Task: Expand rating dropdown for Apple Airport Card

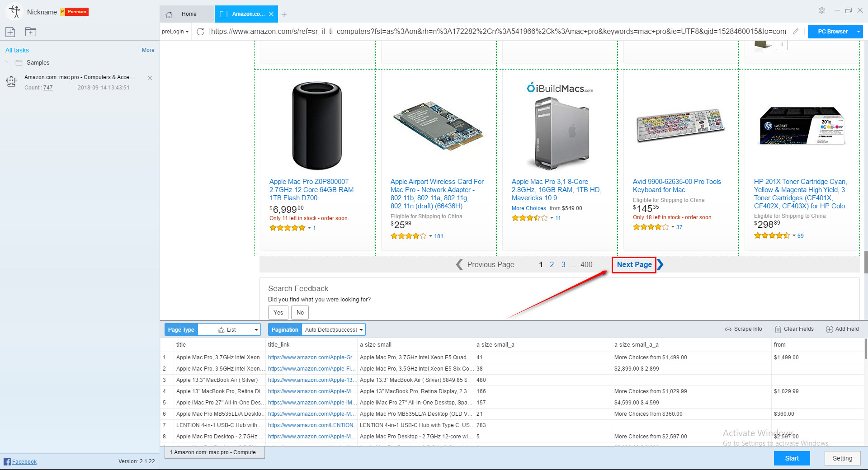Action: [x=430, y=236]
